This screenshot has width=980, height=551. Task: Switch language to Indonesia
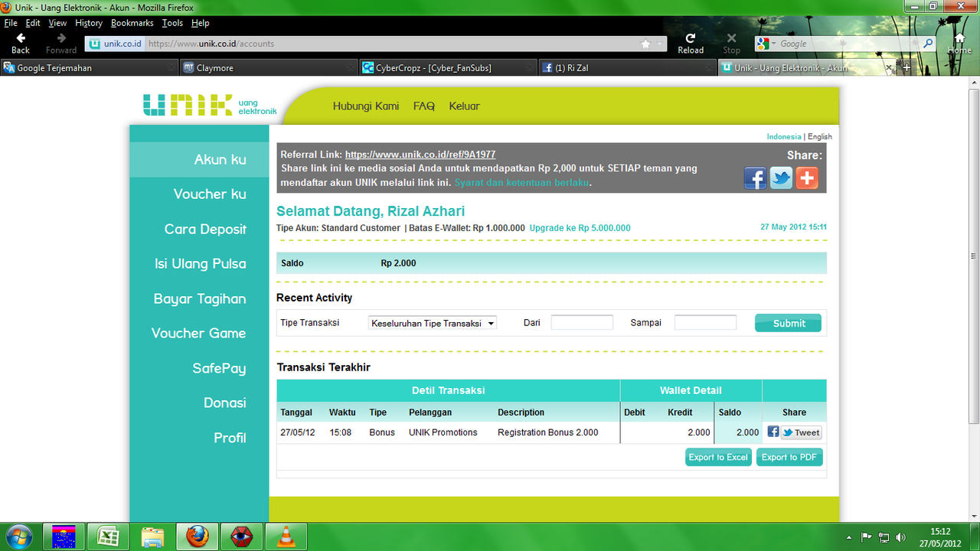tap(784, 136)
